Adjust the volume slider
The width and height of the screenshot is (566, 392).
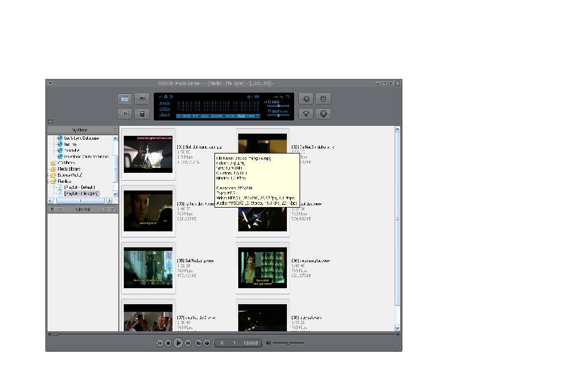pyautogui.click(x=288, y=343)
